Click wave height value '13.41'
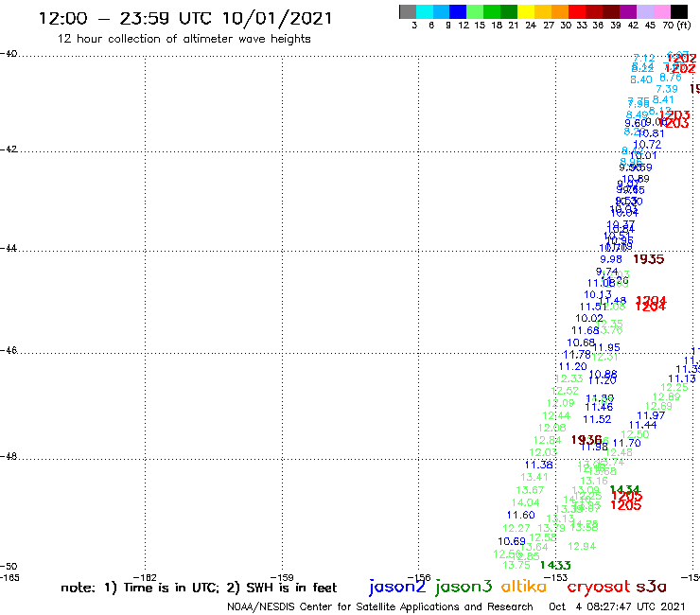700x615 pixels. pos(534,477)
